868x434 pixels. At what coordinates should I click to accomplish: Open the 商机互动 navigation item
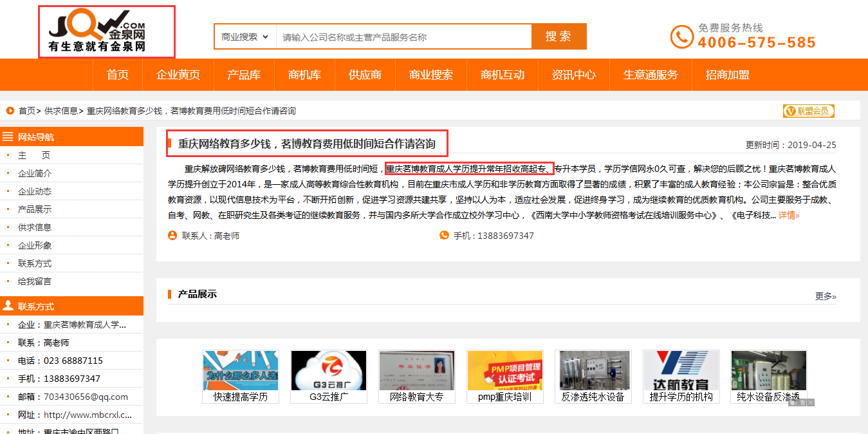[x=503, y=75]
